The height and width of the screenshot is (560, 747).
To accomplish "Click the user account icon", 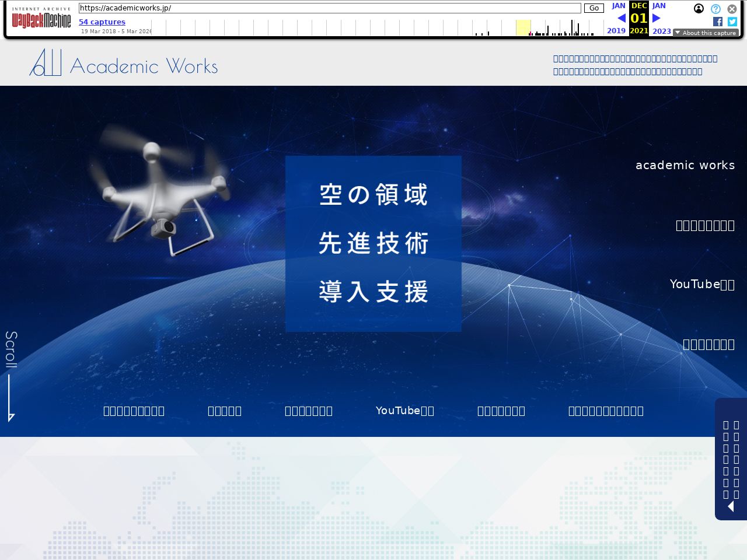I will (699, 9).
